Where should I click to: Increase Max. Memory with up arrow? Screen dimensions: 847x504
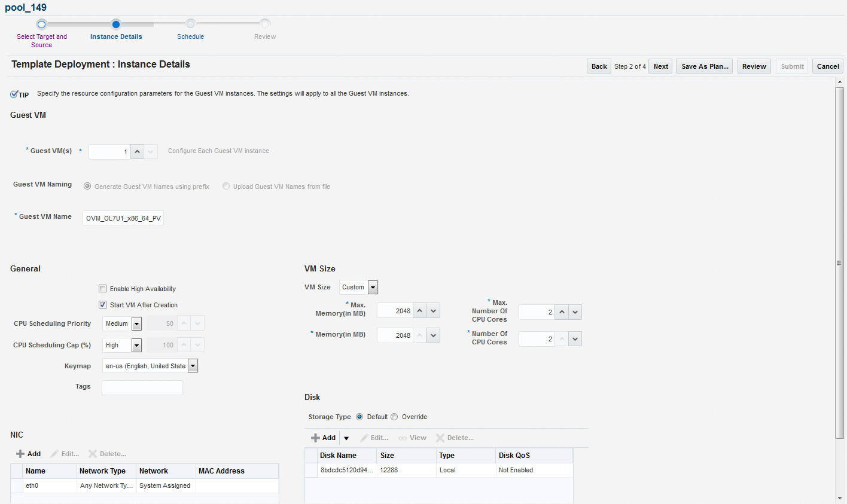[420, 310]
